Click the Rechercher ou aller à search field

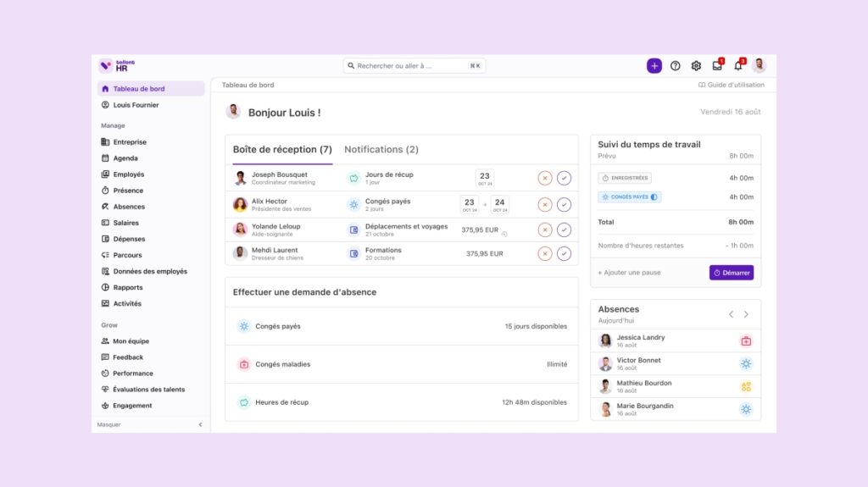[x=414, y=65]
